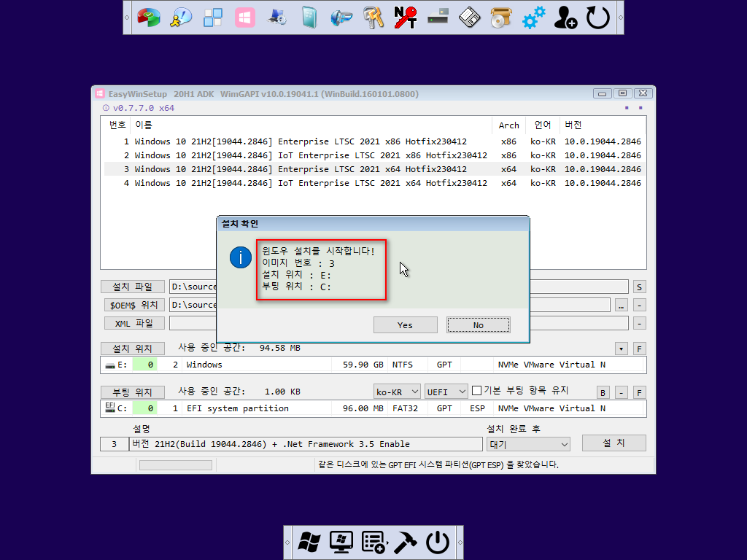Open the blue four-squares tile icon
The width and height of the screenshot is (747, 560).
pos(213,17)
